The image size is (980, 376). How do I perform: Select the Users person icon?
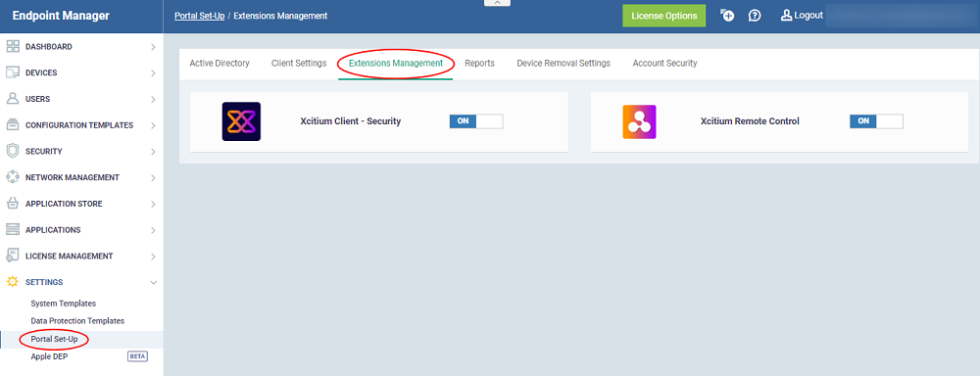13,99
